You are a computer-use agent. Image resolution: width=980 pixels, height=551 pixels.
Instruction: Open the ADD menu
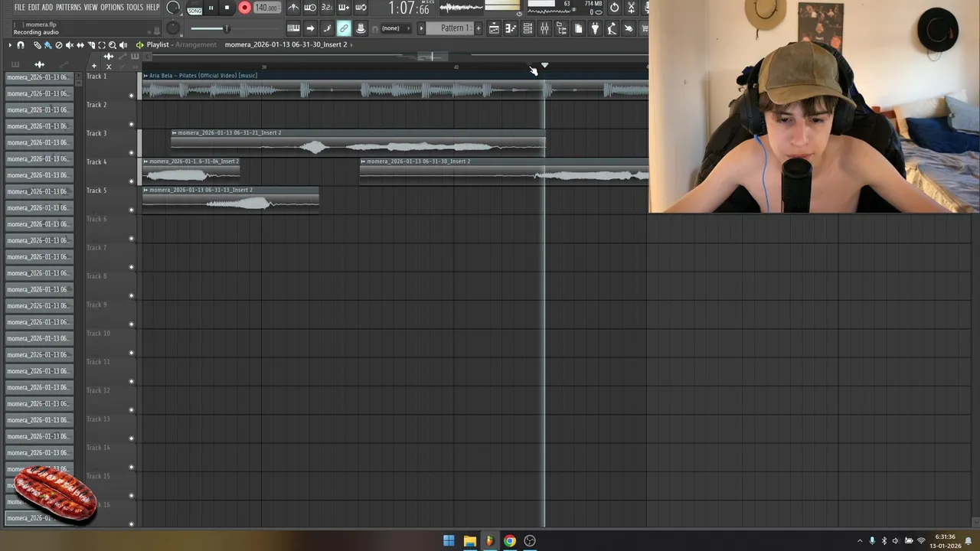click(x=47, y=7)
